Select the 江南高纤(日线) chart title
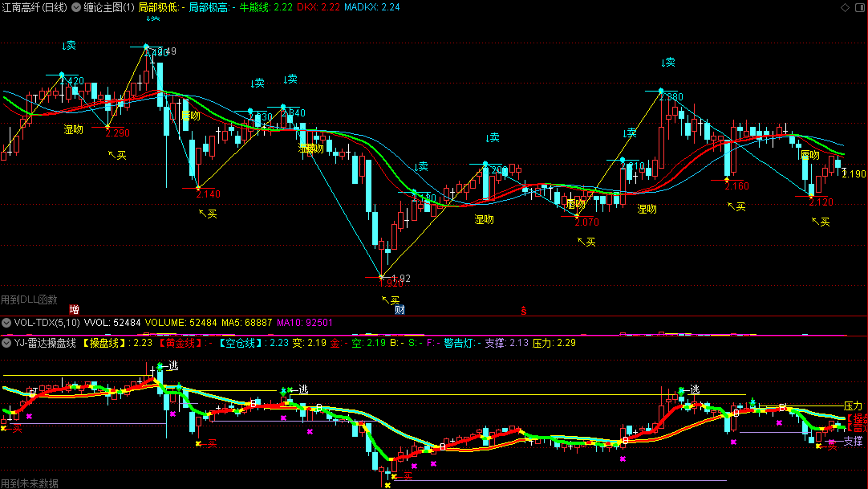 click(x=34, y=7)
